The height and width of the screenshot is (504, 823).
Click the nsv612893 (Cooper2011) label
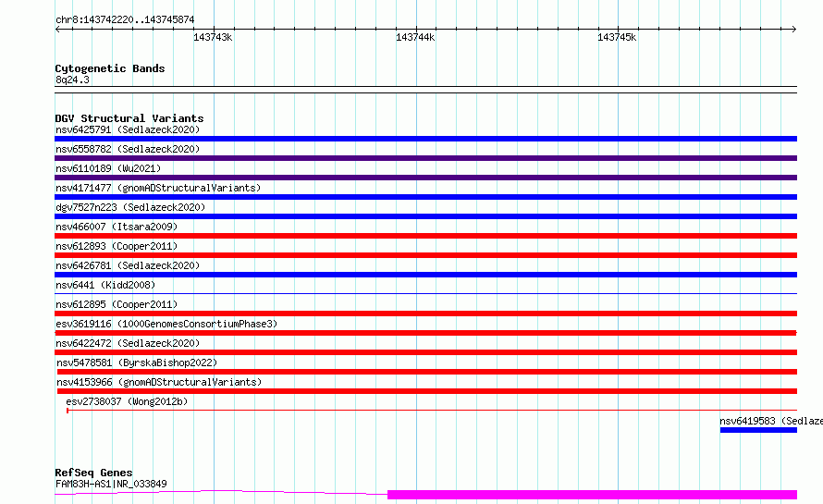pos(117,246)
